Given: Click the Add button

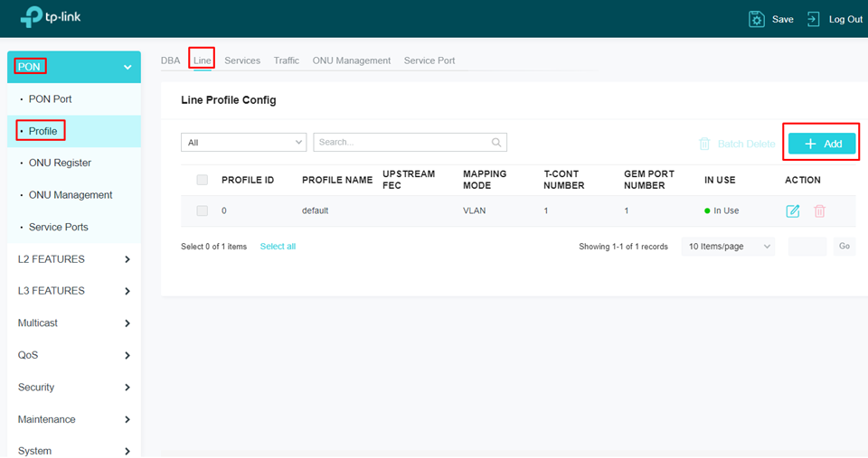Looking at the screenshot, I should click(x=822, y=144).
